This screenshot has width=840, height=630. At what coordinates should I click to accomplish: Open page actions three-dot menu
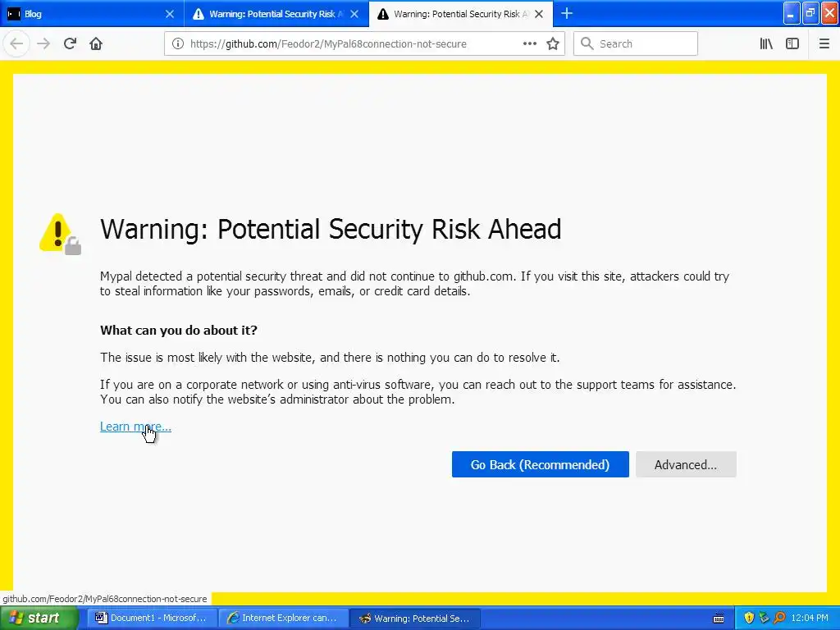pyautogui.click(x=529, y=43)
